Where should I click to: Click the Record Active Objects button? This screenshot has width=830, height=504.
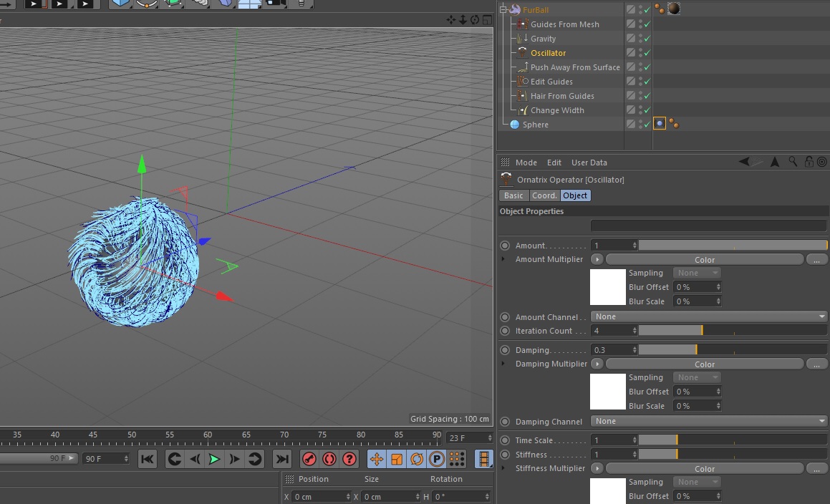click(x=309, y=459)
